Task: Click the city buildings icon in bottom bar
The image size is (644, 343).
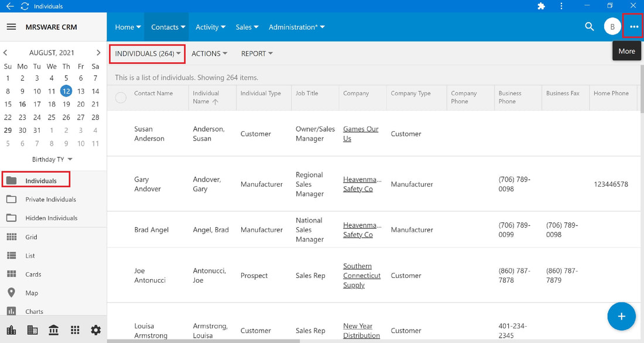Action: pos(12,330)
